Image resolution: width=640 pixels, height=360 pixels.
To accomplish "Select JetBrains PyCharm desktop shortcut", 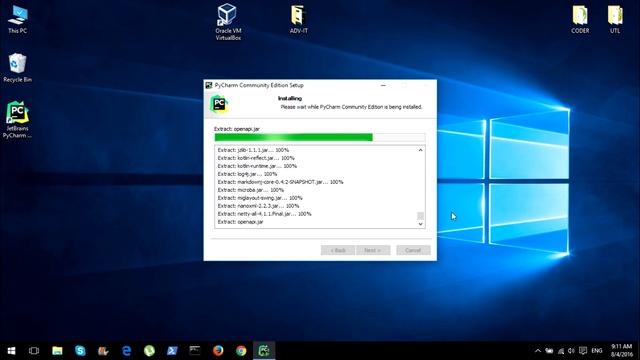I will (x=17, y=120).
